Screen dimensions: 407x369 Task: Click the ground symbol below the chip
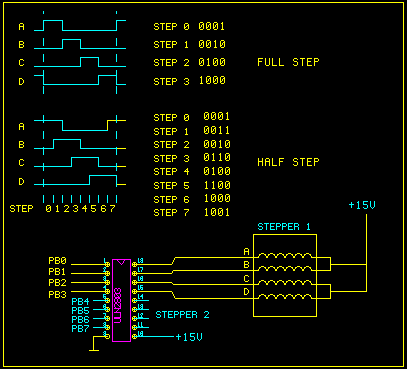[94, 347]
